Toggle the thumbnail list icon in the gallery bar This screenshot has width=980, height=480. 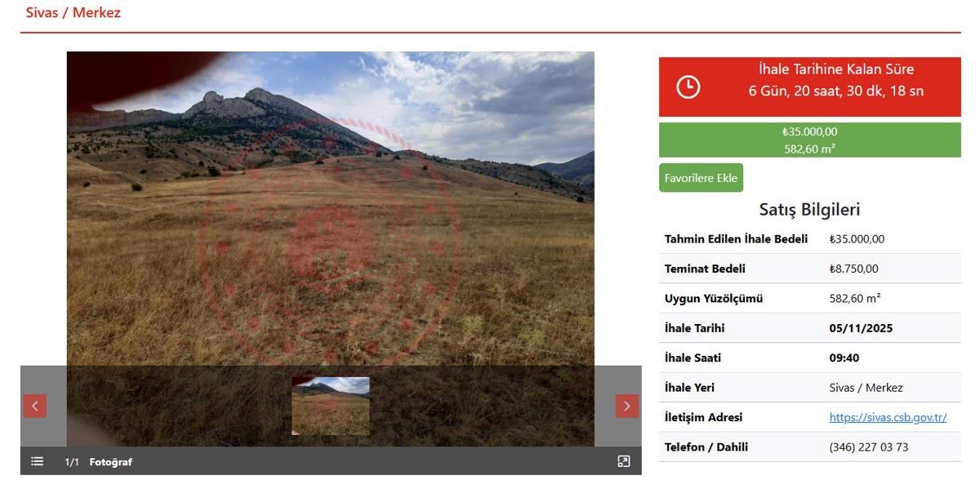(38, 462)
